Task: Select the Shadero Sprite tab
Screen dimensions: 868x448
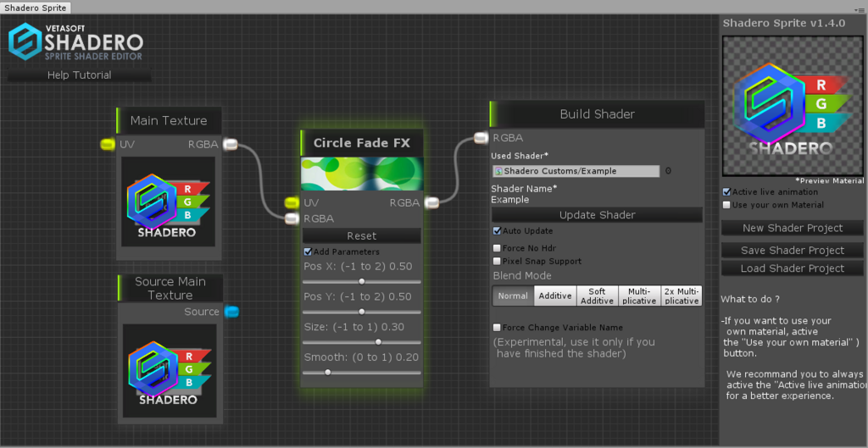Action: [36, 8]
